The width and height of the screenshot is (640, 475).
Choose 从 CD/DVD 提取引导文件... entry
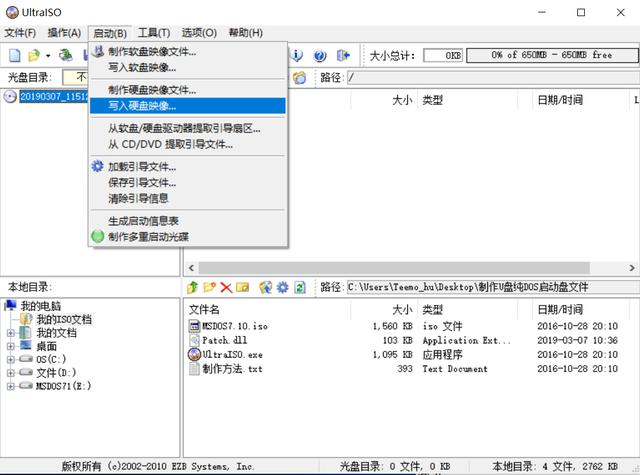click(188, 144)
